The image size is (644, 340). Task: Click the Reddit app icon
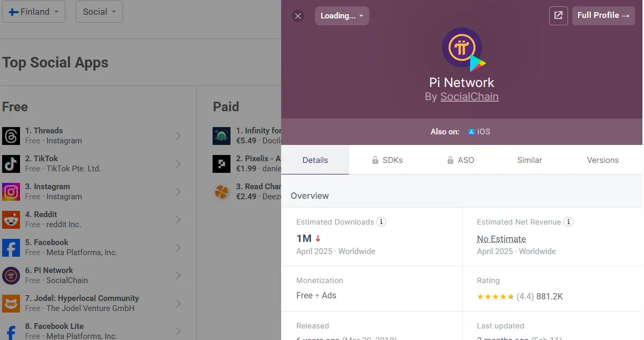11,219
